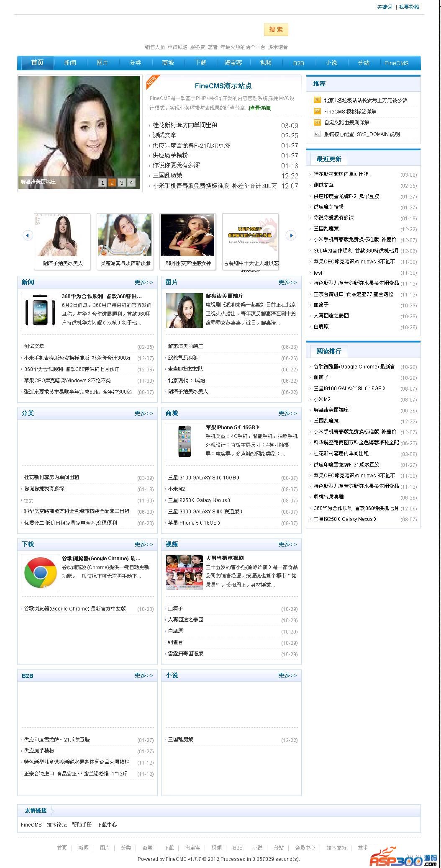Select 视频 in the blue navigation bar
The image size is (441, 868).
(x=266, y=63)
